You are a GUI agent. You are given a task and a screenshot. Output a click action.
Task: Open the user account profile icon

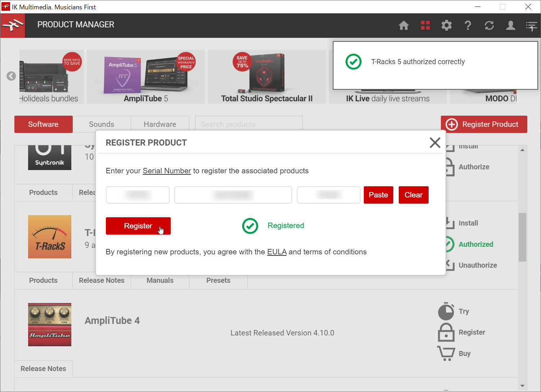[x=510, y=25]
